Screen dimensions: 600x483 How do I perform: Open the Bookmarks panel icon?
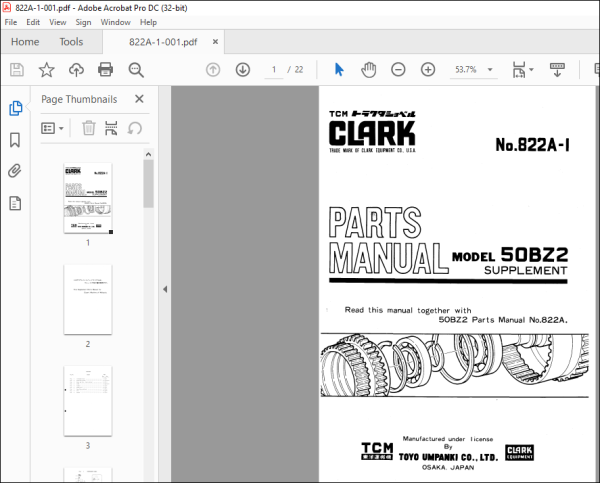pyautogui.click(x=15, y=140)
